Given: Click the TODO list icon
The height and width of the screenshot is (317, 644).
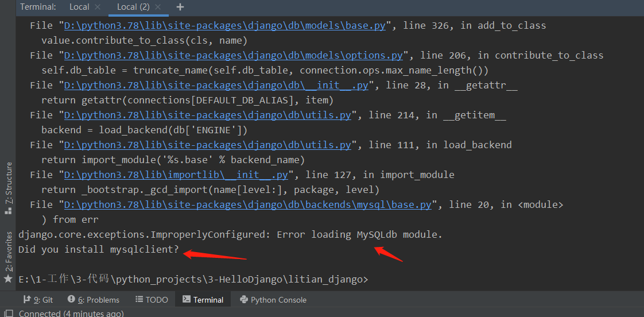Looking at the screenshot, I should (x=139, y=299).
